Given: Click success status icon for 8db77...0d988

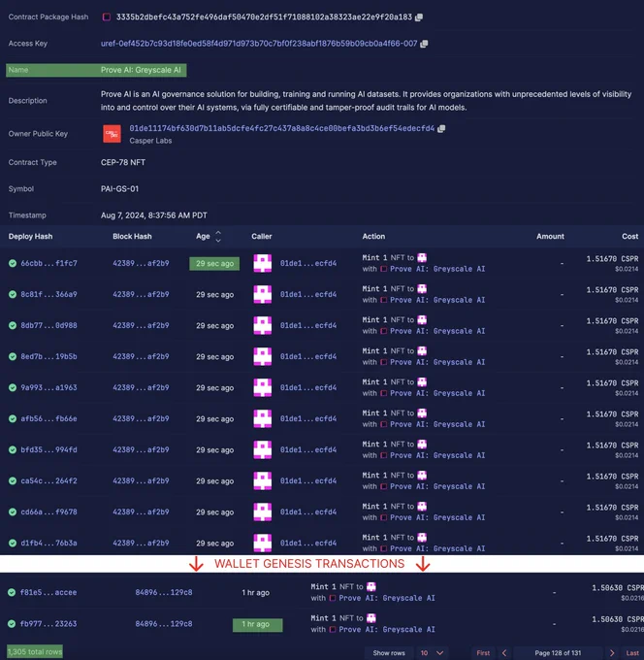Looking at the screenshot, I should 13,326.
